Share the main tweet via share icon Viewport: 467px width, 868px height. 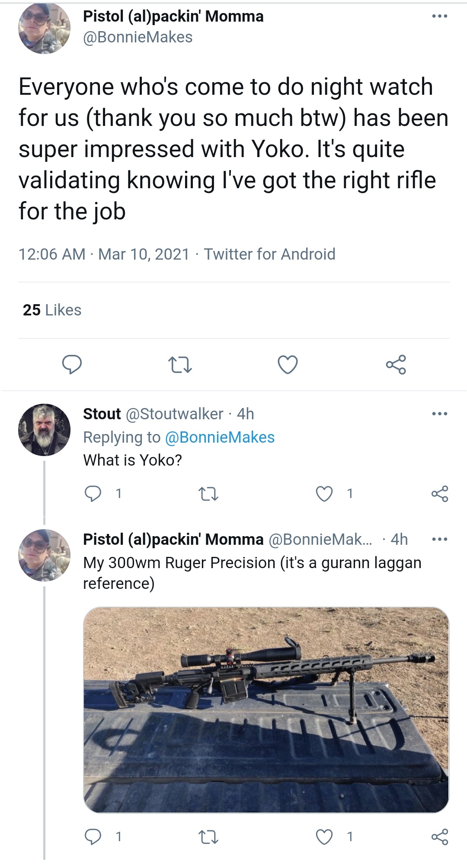pyautogui.click(x=396, y=364)
